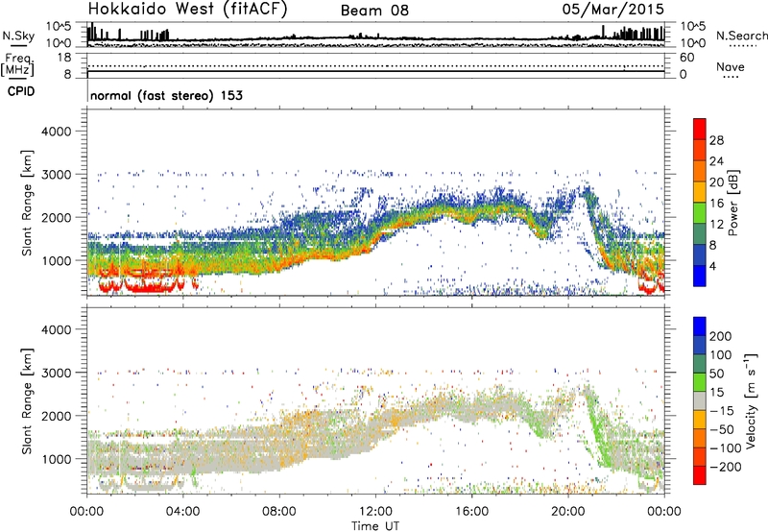Click the "04:00" time axis label

coord(183,512)
